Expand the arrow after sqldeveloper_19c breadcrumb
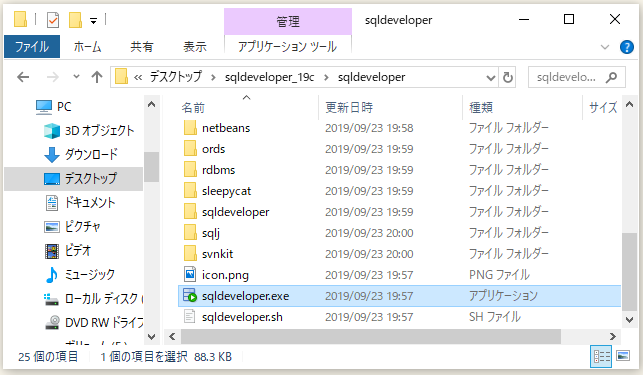643x375 pixels. 326,77
